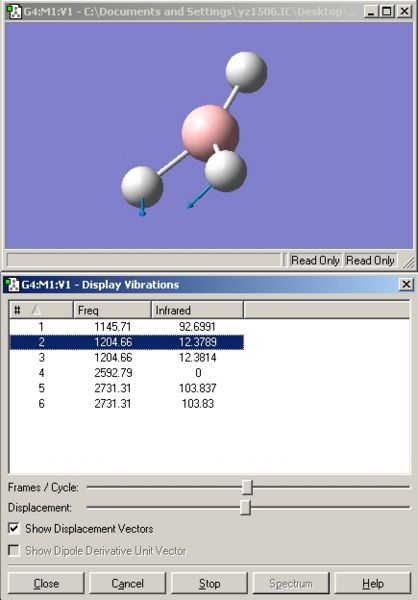Sort by the Infrared column header

(197, 310)
